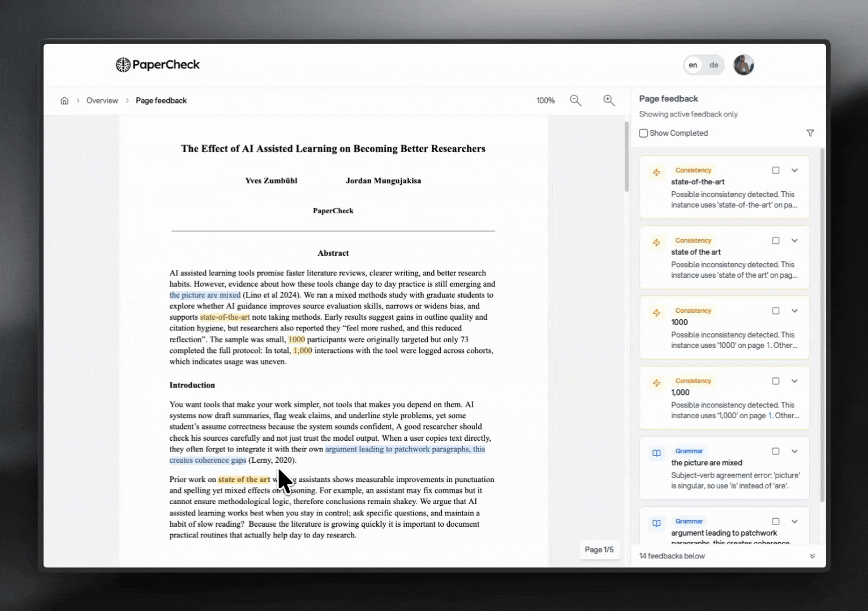Expand the 'state of the art' feedback card
The width and height of the screenshot is (868, 611).
pyautogui.click(x=794, y=240)
